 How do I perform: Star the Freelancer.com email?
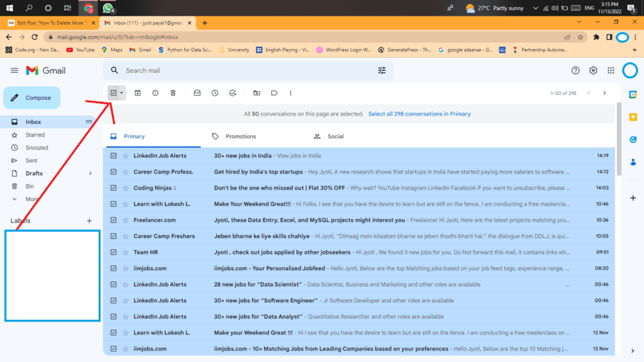(x=126, y=221)
